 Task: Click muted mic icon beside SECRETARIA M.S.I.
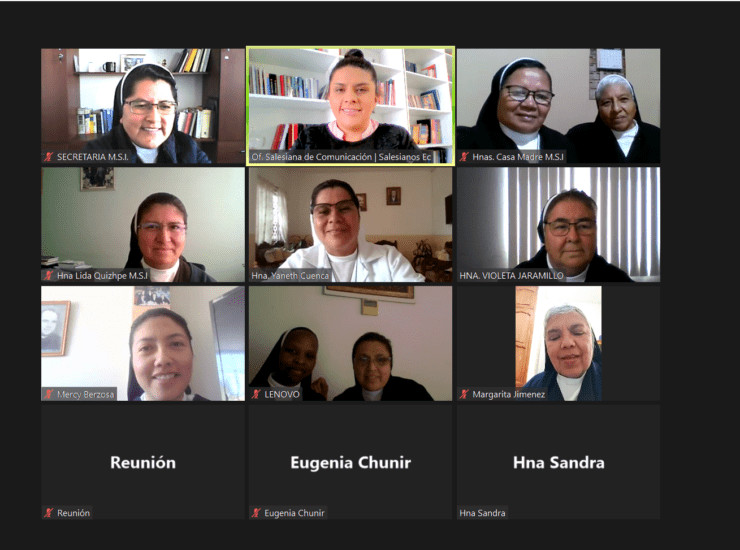(49, 157)
